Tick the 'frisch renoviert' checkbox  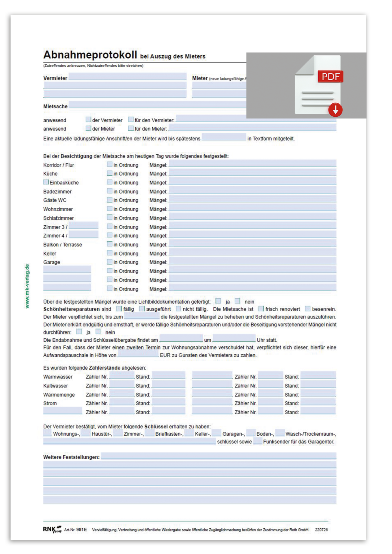[x=261, y=309]
